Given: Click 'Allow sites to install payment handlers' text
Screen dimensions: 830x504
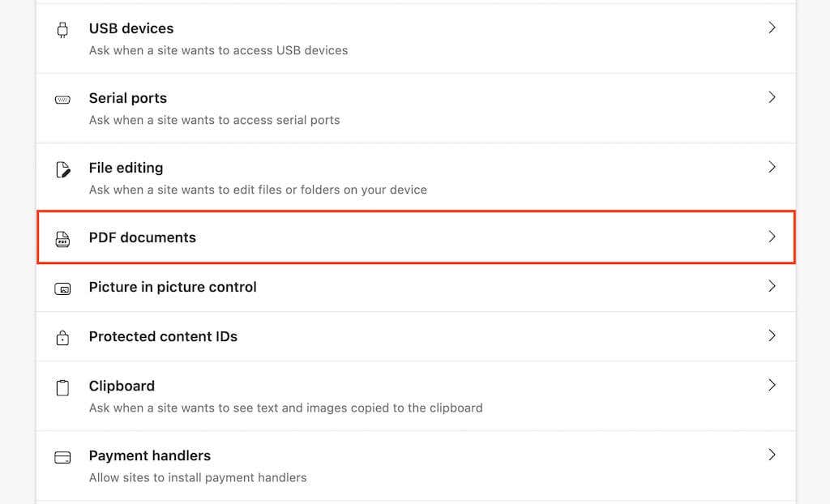Looking at the screenshot, I should (x=198, y=477).
